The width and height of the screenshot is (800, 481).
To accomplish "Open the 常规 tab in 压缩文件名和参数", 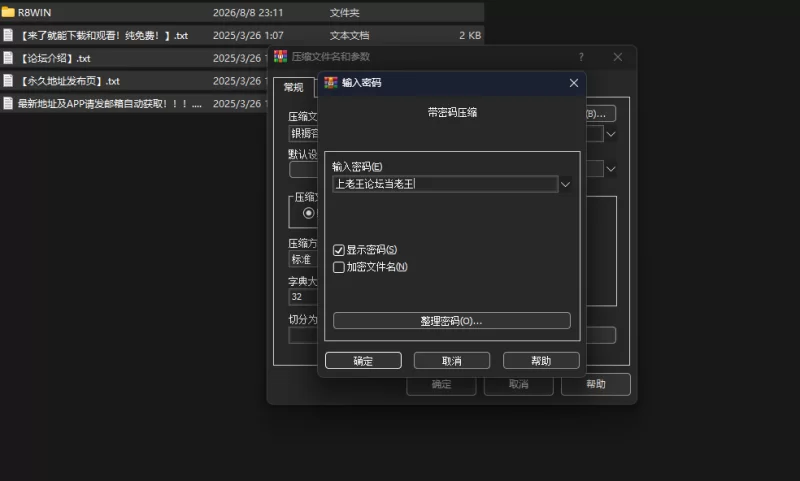I will pos(293,87).
